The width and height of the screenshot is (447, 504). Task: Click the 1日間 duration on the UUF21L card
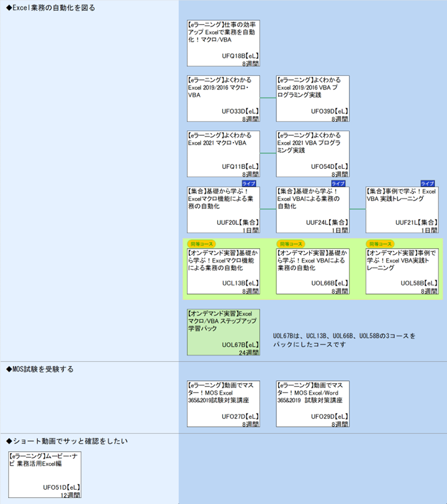tap(430, 230)
